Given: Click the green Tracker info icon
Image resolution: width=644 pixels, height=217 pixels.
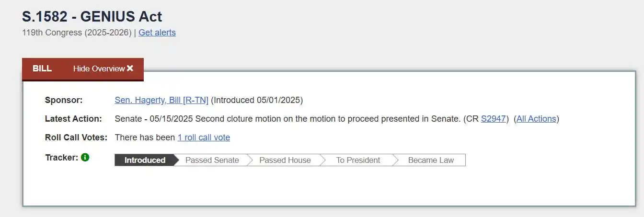Looking at the screenshot, I should 85,157.
